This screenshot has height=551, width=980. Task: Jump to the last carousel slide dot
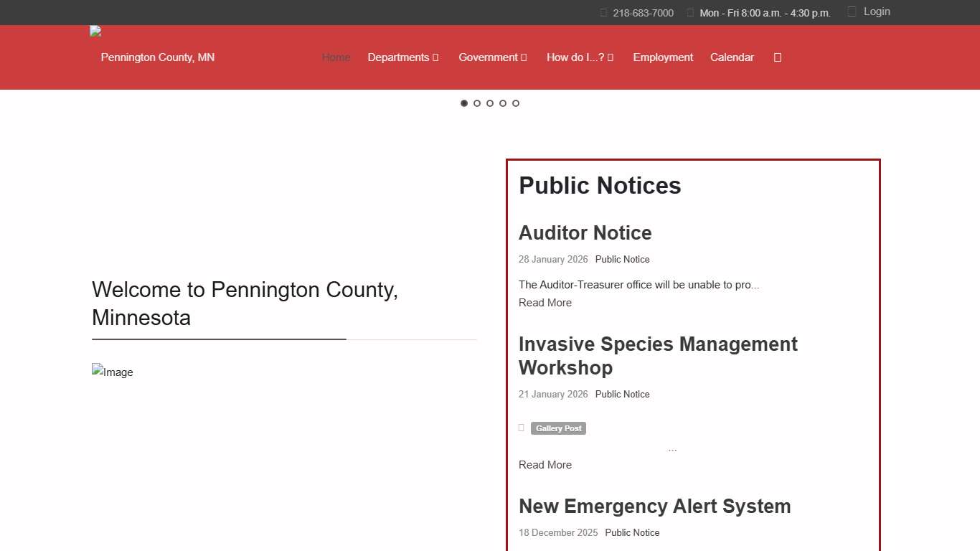(516, 103)
